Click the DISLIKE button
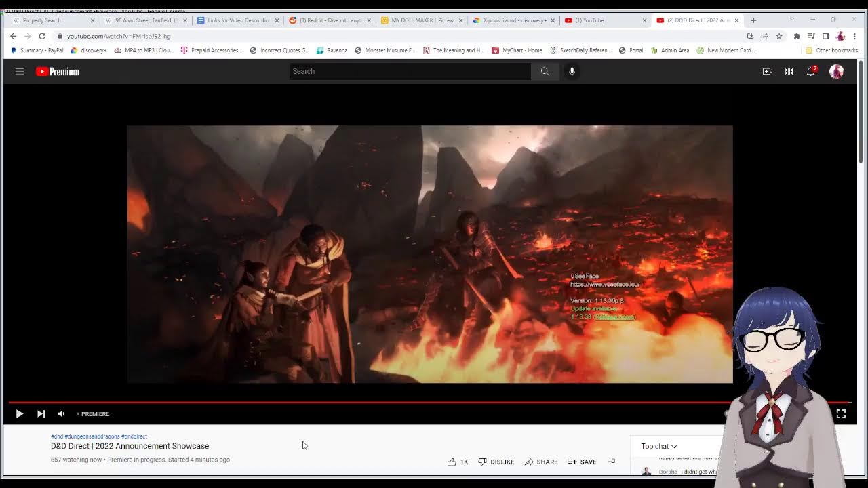 (496, 462)
